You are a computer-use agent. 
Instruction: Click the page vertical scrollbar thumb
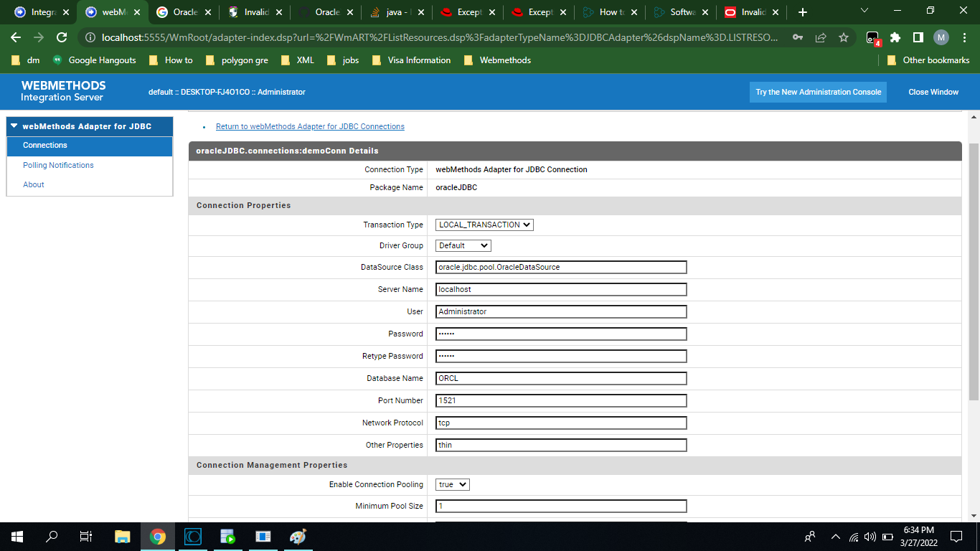click(x=974, y=272)
